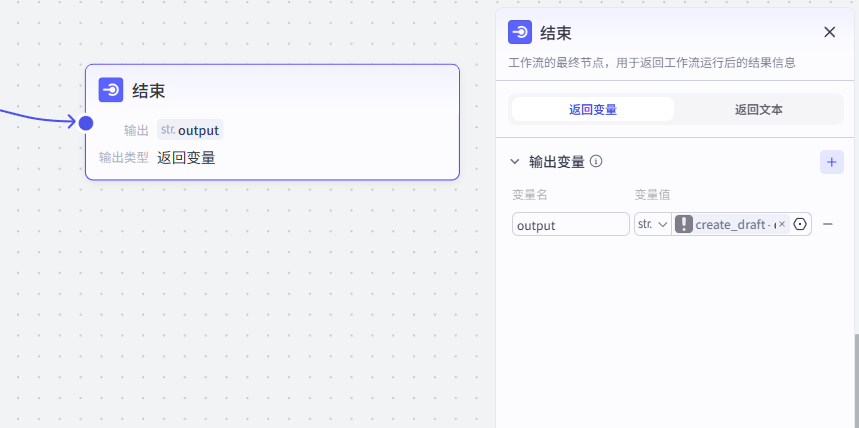Click the 结束 icon in panel header

(x=520, y=32)
